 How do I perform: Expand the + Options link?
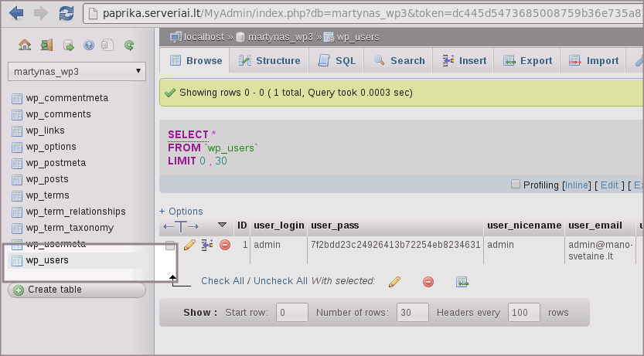[x=181, y=212]
